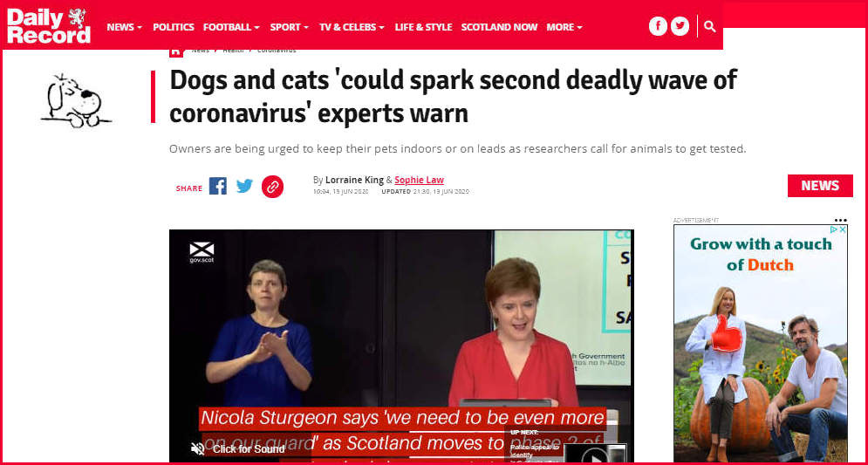Image resolution: width=868 pixels, height=465 pixels.
Task: Open the Scotland Now section
Action: pyautogui.click(x=499, y=26)
